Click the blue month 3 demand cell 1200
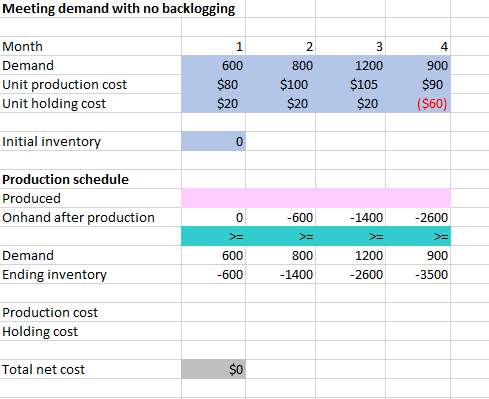The height and width of the screenshot is (399, 489). (351, 65)
